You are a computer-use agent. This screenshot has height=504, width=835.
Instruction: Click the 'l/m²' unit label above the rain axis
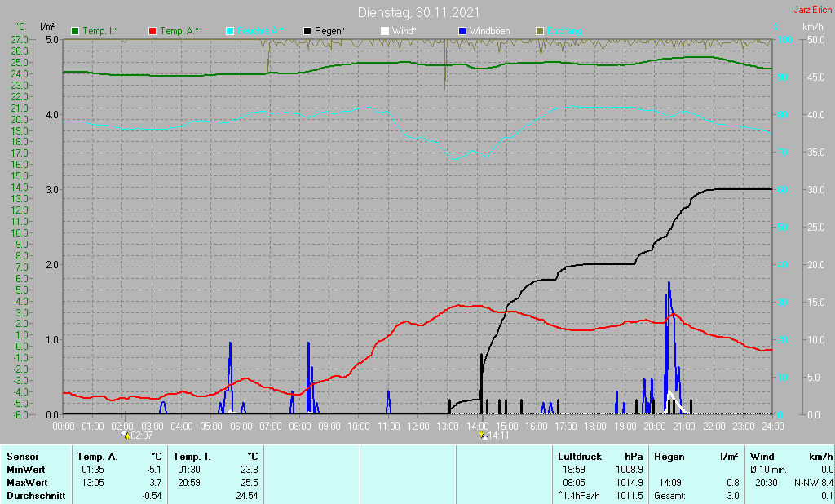(47, 27)
